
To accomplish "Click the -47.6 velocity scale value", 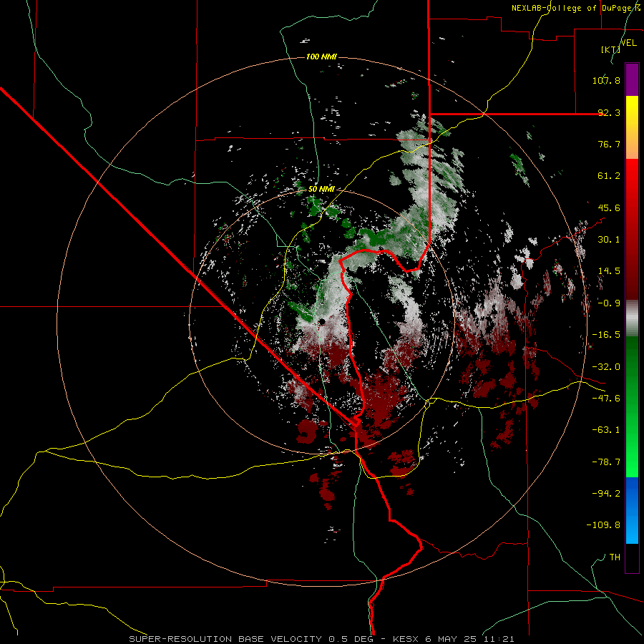I will coord(606,399).
